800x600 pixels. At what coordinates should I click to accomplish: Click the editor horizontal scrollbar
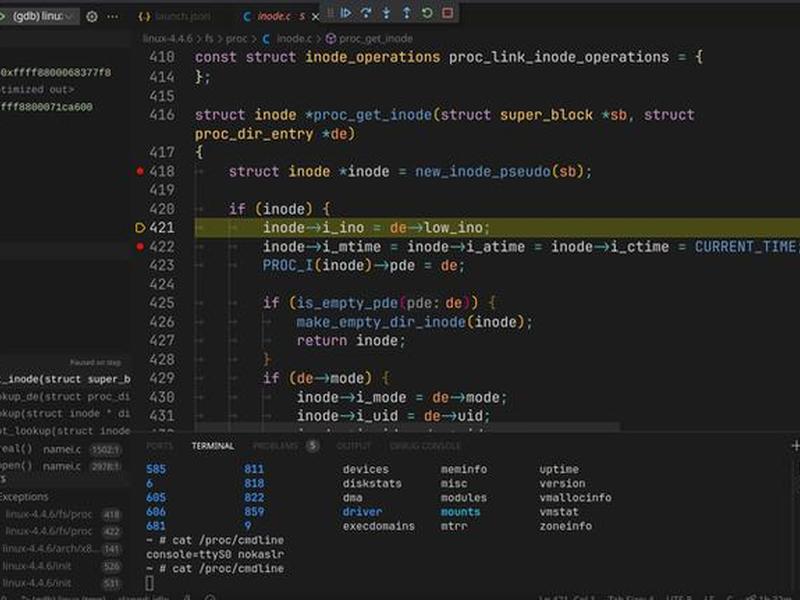tap(407, 426)
